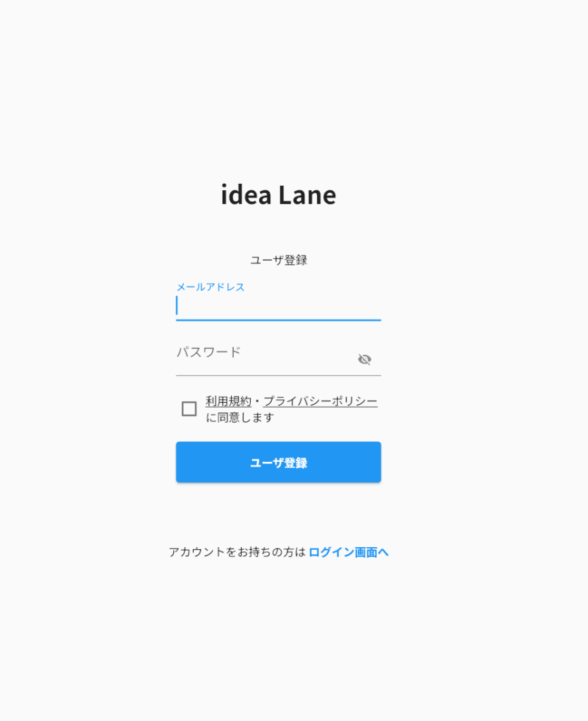Click the に同意します text
Image resolution: width=588 pixels, height=721 pixels.
point(239,418)
